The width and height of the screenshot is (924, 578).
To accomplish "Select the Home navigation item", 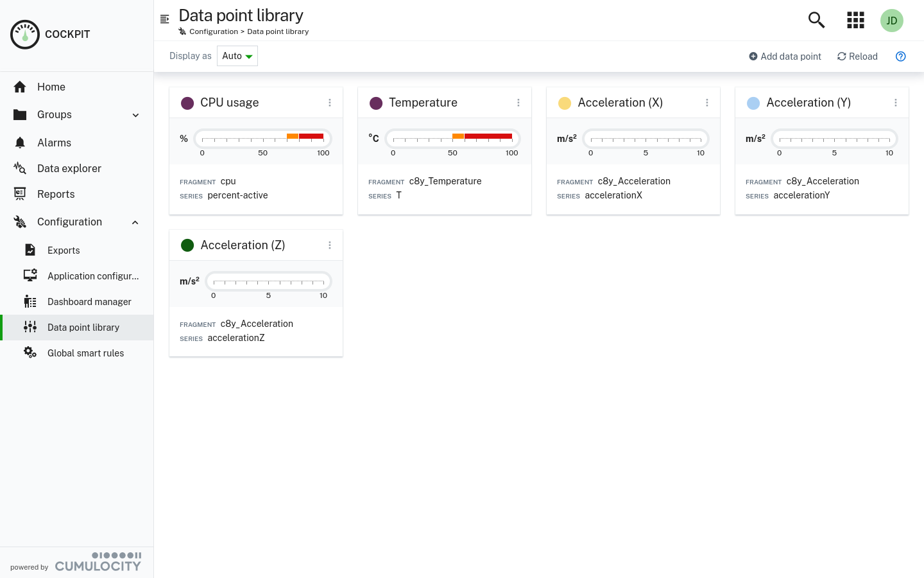I will (x=51, y=87).
